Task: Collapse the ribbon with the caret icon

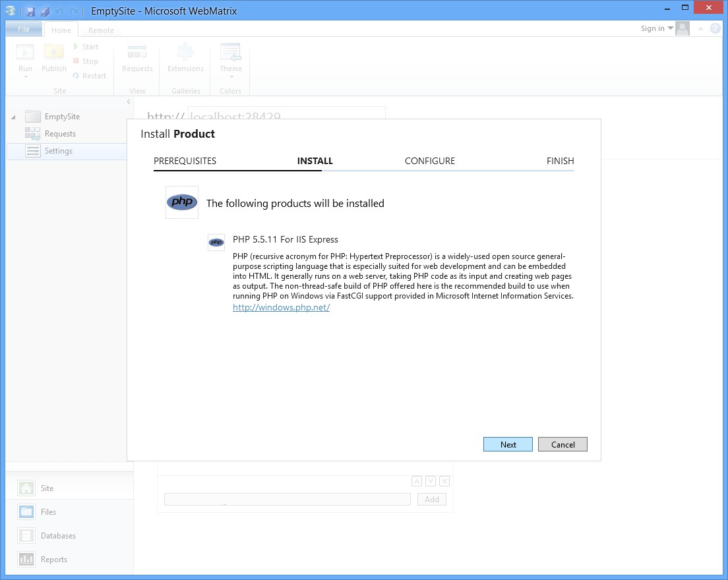Action: click(x=700, y=29)
